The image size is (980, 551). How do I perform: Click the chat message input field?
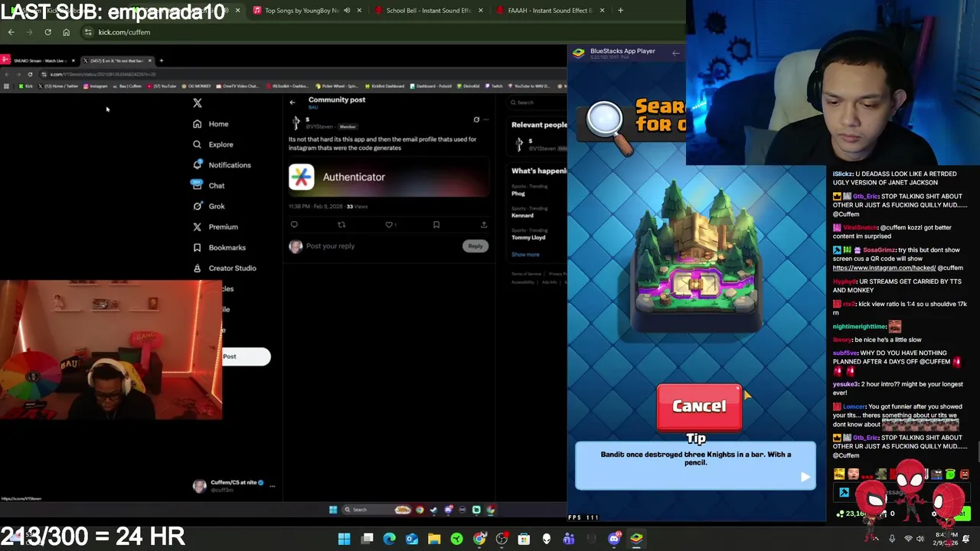(903, 493)
